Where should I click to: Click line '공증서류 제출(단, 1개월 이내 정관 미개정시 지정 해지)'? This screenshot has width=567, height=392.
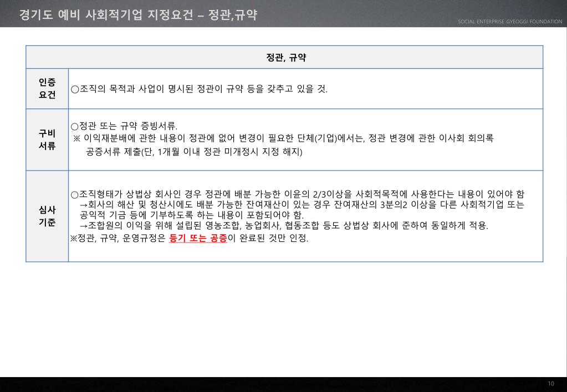(194, 152)
